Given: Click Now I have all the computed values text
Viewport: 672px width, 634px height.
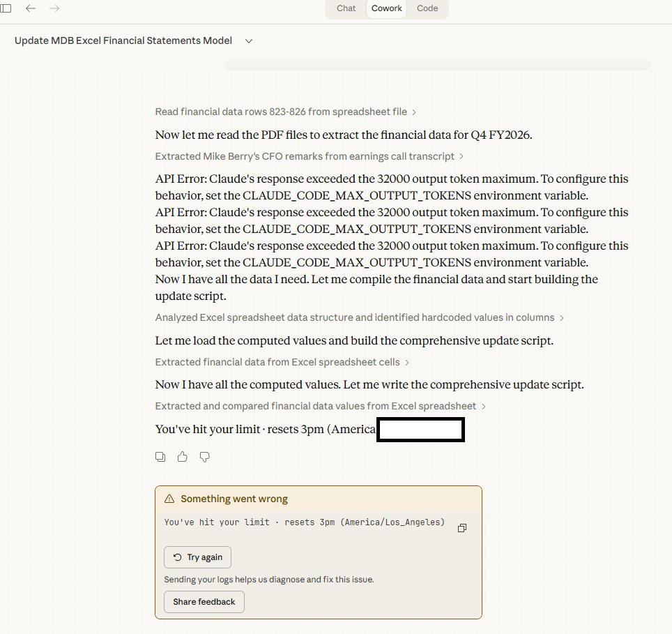Looking at the screenshot, I should click(369, 384).
